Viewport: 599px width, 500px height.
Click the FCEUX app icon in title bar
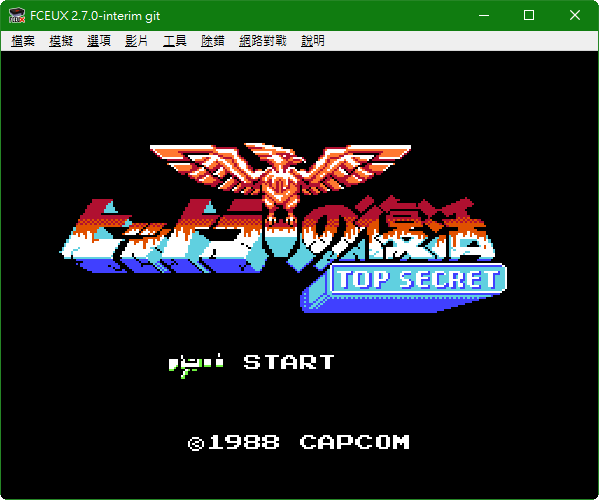[x=17, y=16]
